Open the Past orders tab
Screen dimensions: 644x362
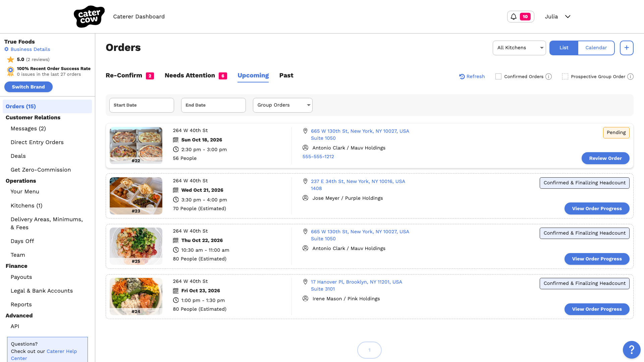point(286,76)
